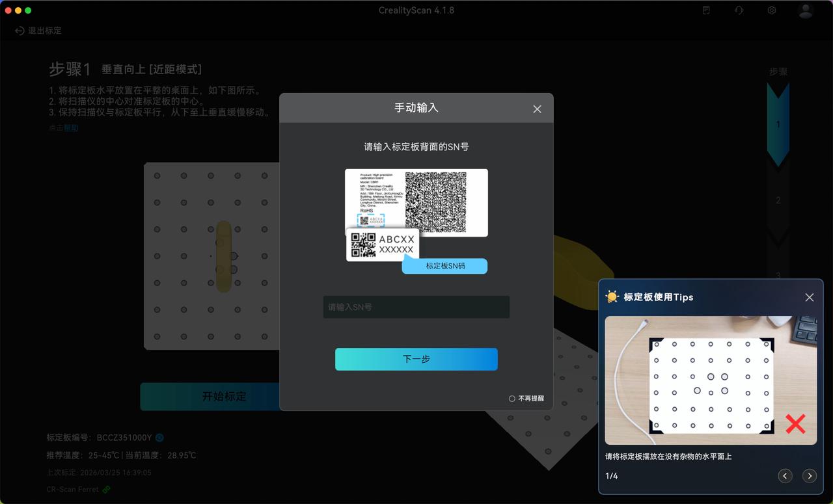Screen dimensions: 833x504
Task: Select step 1 in the 步骤 indicator
Action: tap(778, 125)
